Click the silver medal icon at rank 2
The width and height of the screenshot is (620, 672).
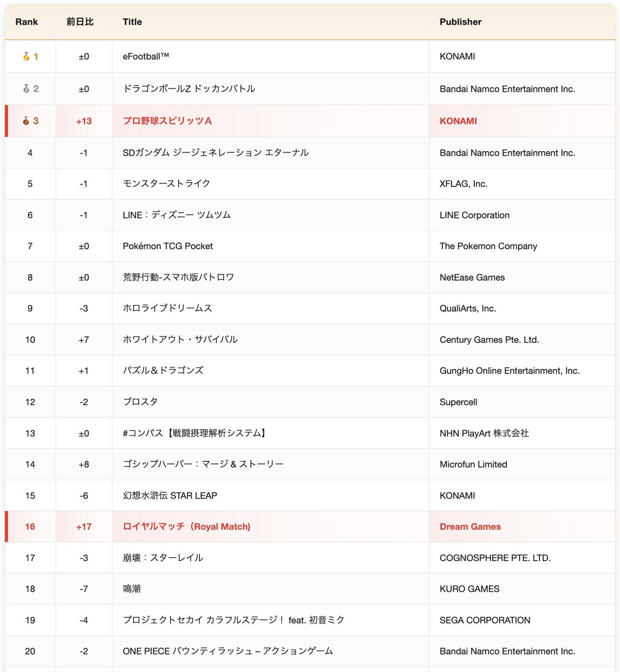pyautogui.click(x=26, y=88)
